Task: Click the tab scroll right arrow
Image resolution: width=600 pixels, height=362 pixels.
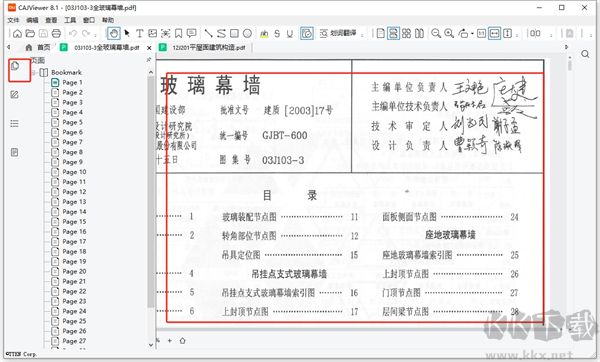Action: tap(567, 47)
